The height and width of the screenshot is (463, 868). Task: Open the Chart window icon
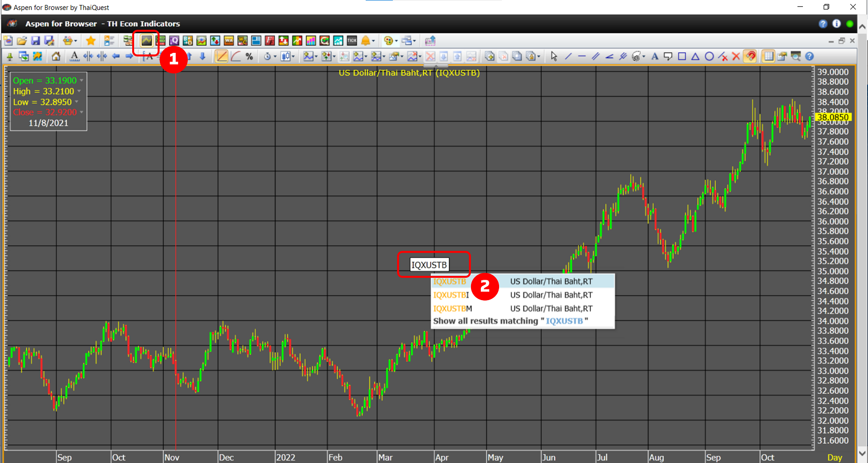[x=146, y=40]
